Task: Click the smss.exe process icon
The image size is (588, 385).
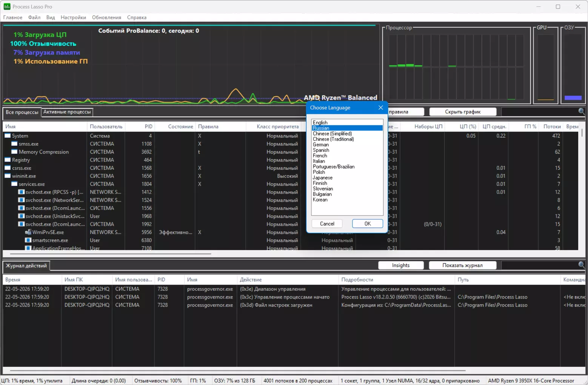Action: click(14, 144)
